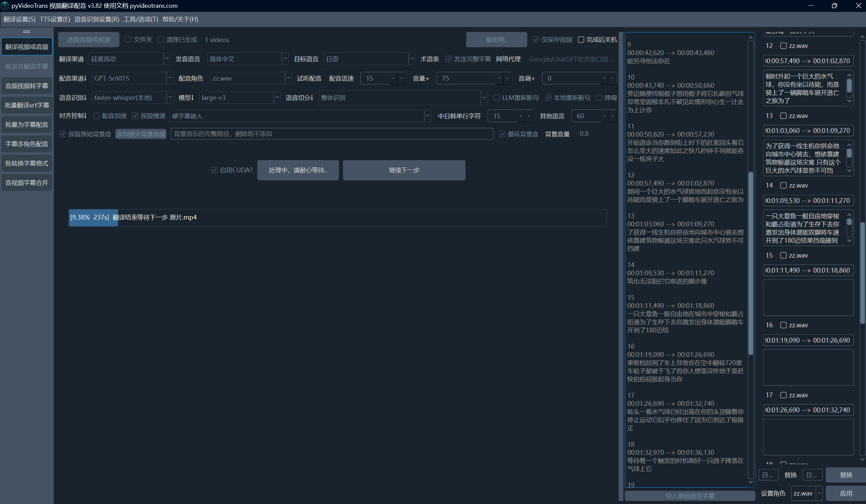Image resolution: width=866 pixels, height=504 pixels.
Task: Click the 继续下一步 button
Action: pyautogui.click(x=404, y=170)
